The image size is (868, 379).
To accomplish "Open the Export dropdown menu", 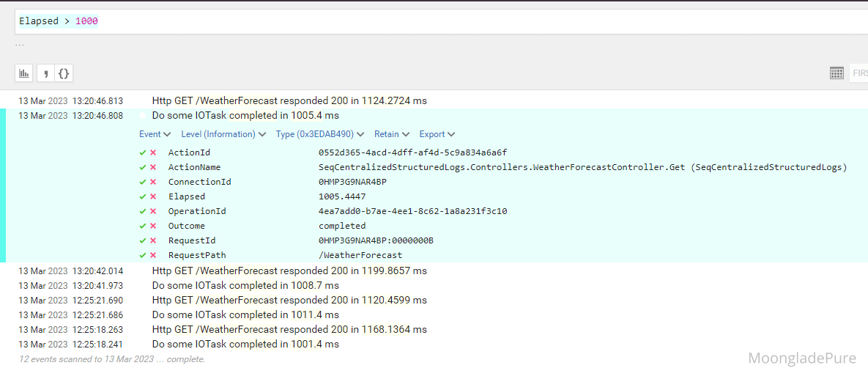I will [437, 134].
